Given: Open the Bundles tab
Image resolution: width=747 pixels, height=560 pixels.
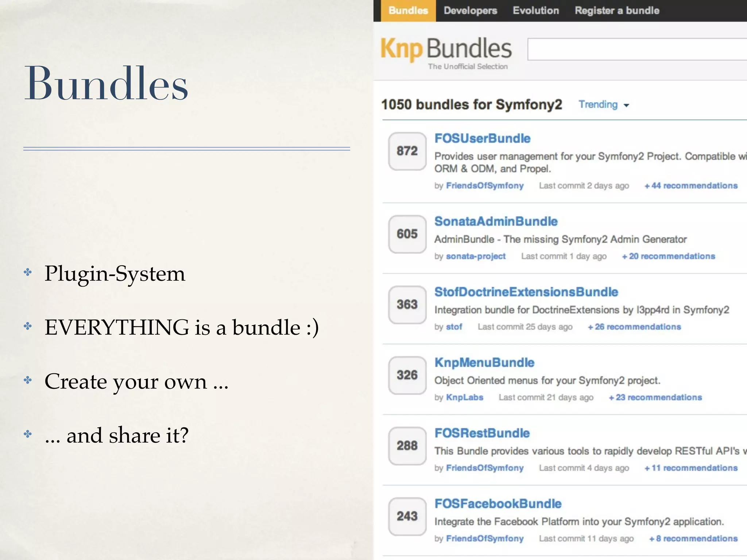Looking at the screenshot, I should [408, 11].
